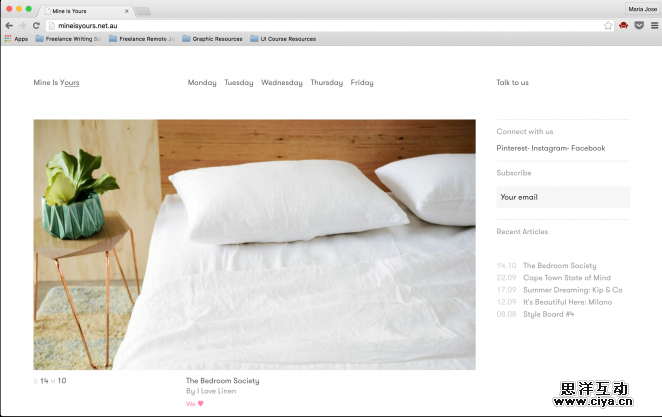The width and height of the screenshot is (662, 417).
Task: Open article Summer Dreaming: Kip & Co
Action: [572, 290]
